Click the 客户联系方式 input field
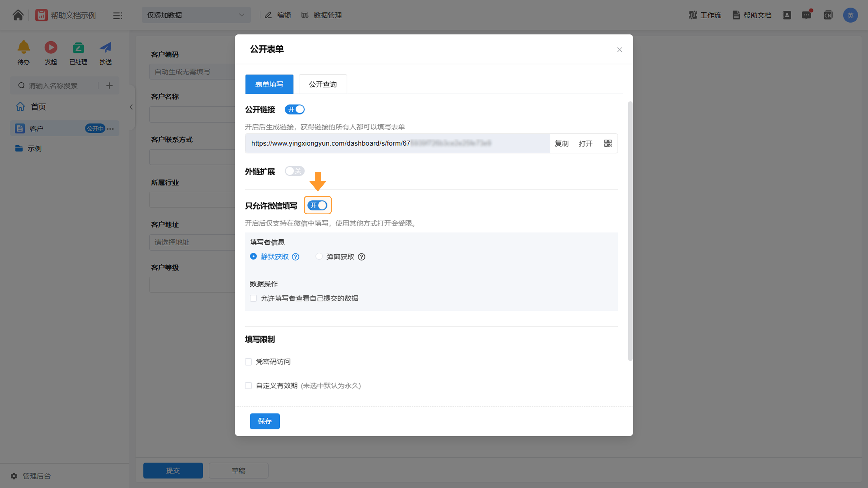This screenshot has width=868, height=488. [192, 157]
